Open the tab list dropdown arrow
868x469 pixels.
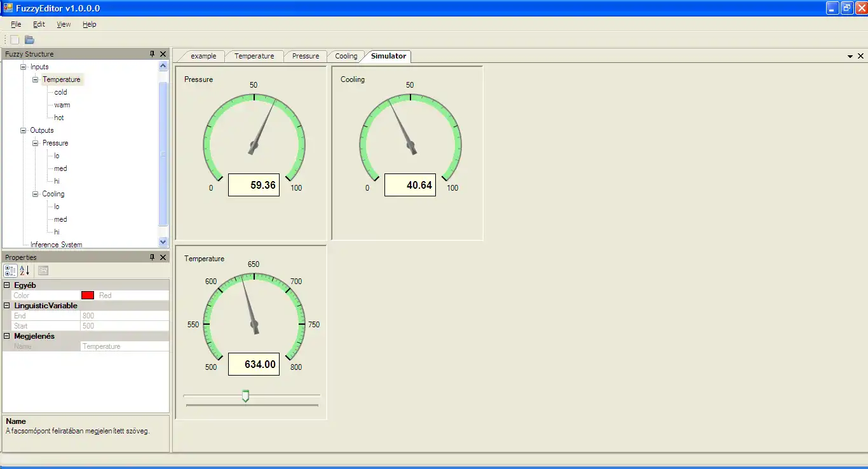point(850,56)
